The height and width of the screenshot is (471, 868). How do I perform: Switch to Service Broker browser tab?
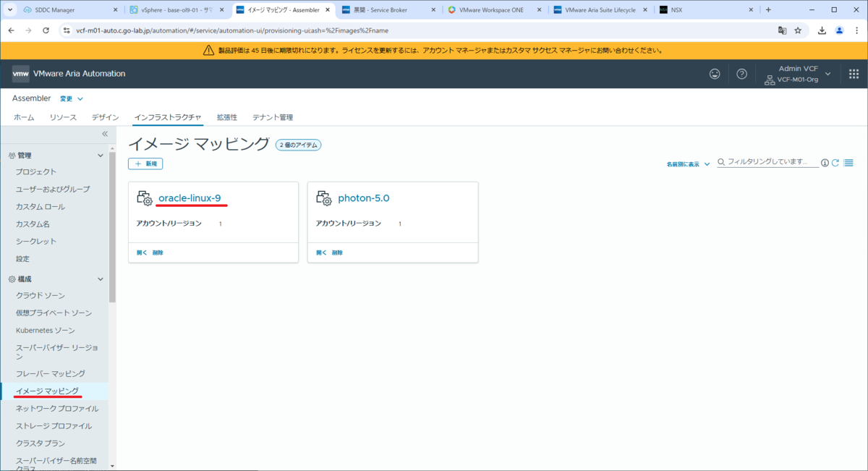pyautogui.click(x=389, y=10)
